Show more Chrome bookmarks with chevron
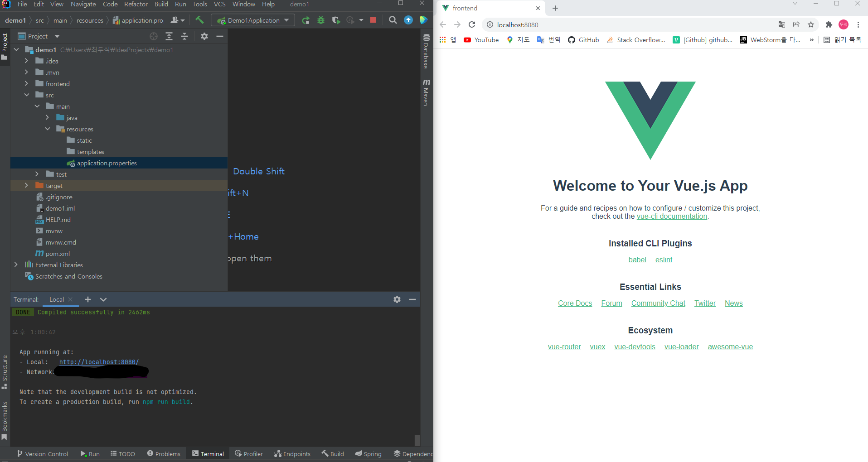 click(x=811, y=40)
